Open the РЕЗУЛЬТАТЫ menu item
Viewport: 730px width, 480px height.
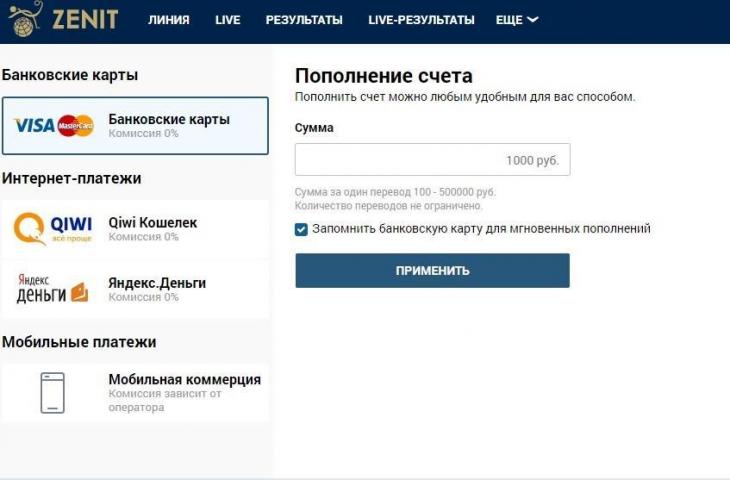(304, 20)
